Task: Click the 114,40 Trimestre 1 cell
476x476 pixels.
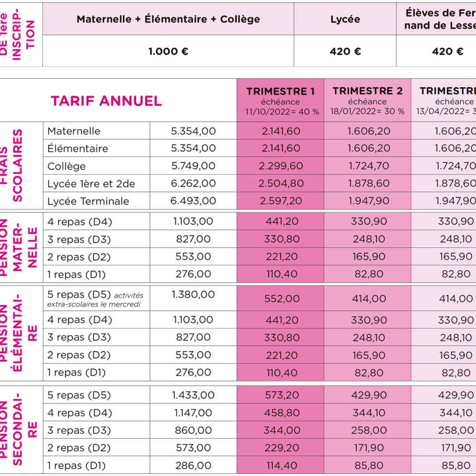Action: [280, 466]
